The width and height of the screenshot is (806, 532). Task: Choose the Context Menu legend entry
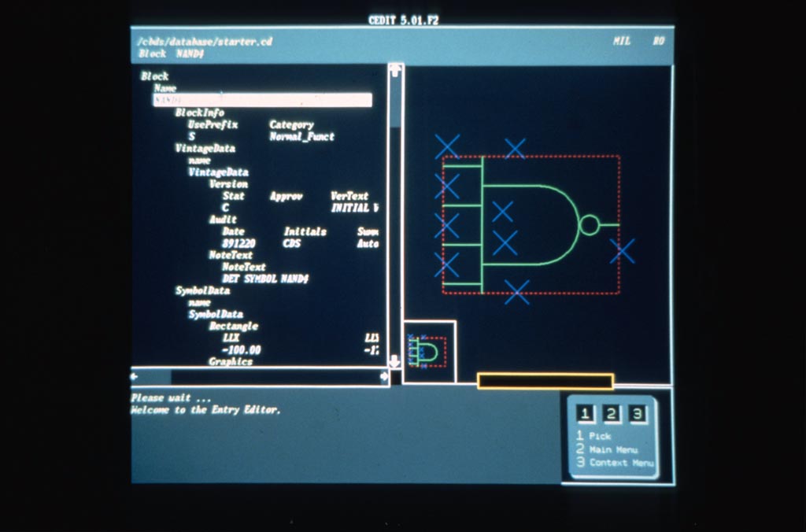[x=620, y=463]
